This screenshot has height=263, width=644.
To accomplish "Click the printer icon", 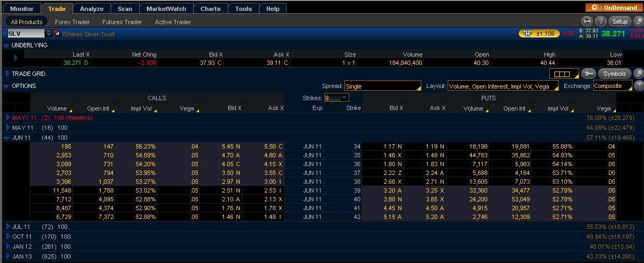I will (x=587, y=21).
